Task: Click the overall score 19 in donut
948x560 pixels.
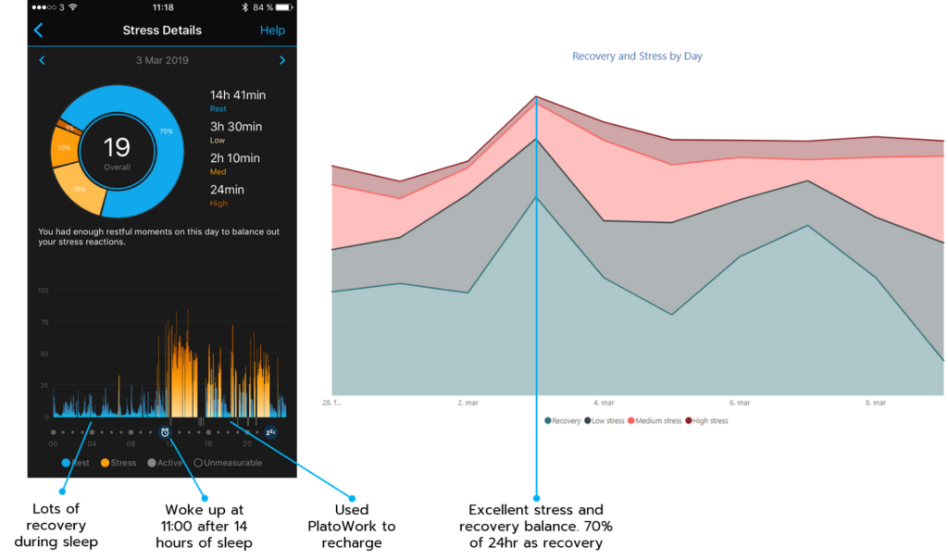Action: click(117, 147)
